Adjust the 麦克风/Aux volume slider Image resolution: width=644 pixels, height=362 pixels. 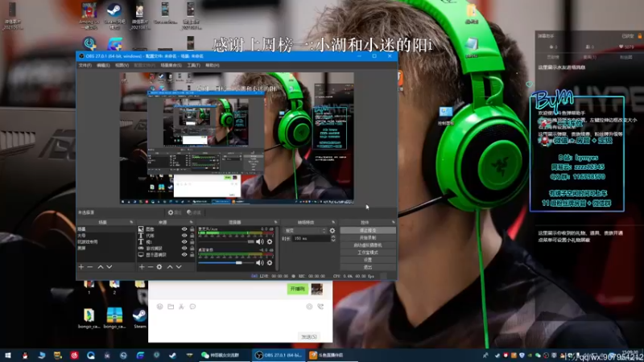226,242
